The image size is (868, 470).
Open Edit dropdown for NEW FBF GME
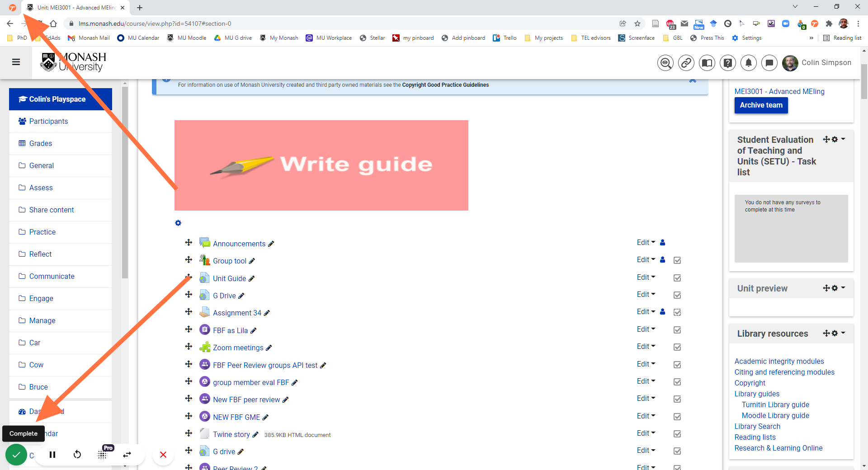coord(646,416)
